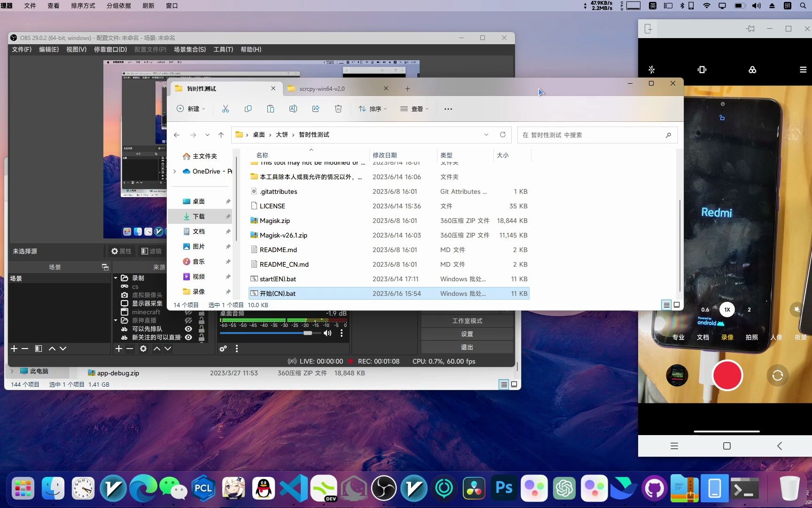Open the source properties gear in OBS
This screenshot has height=508, width=812.
[x=143, y=349]
